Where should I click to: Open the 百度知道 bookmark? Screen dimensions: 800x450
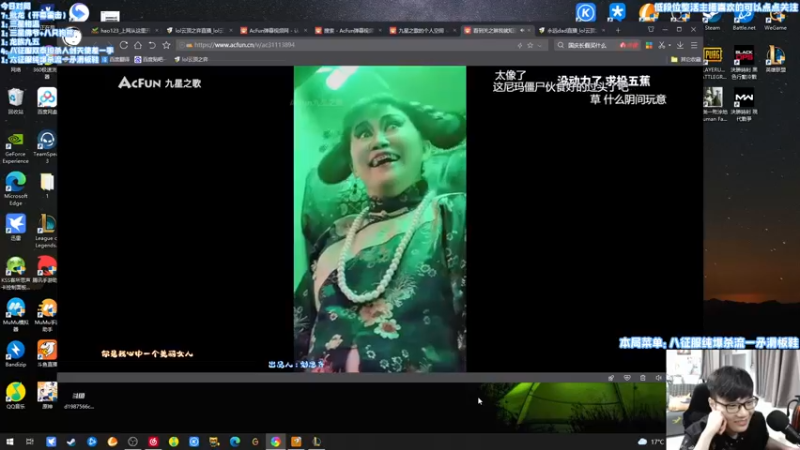(x=149, y=59)
